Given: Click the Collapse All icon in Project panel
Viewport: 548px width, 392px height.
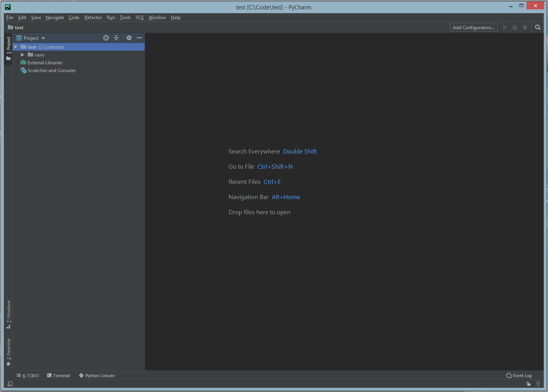Looking at the screenshot, I should coord(116,38).
